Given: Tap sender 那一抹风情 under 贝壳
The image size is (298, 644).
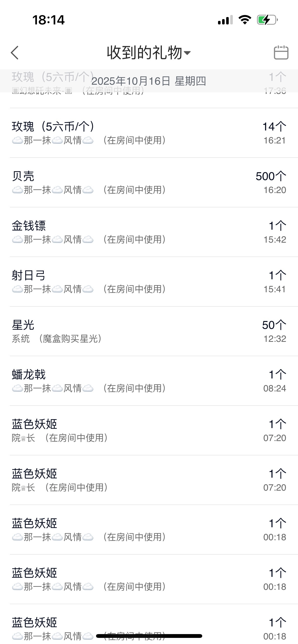Looking at the screenshot, I should (x=53, y=190).
